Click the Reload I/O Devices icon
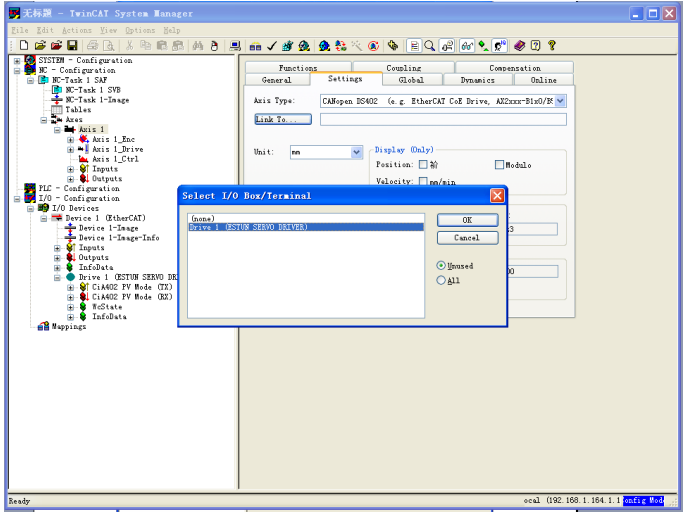Viewport: 683px width, 512px height. tap(324, 45)
